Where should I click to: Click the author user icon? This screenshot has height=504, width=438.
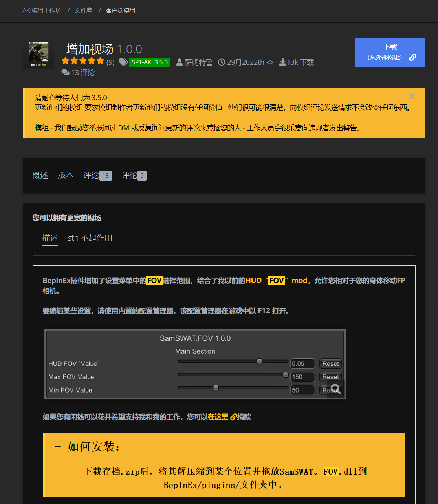pos(179,62)
